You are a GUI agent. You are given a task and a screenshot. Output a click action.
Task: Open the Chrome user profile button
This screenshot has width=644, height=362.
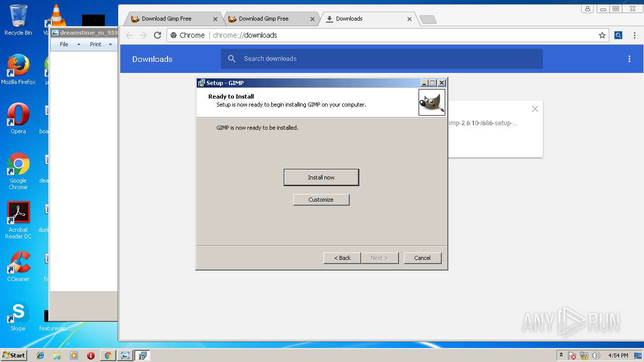tap(587, 9)
